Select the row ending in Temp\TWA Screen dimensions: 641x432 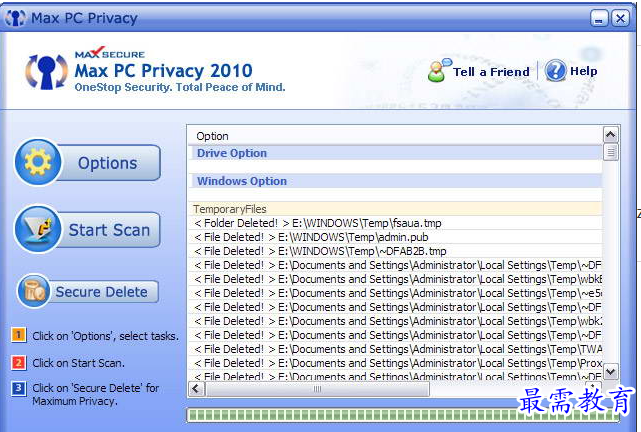395,349
